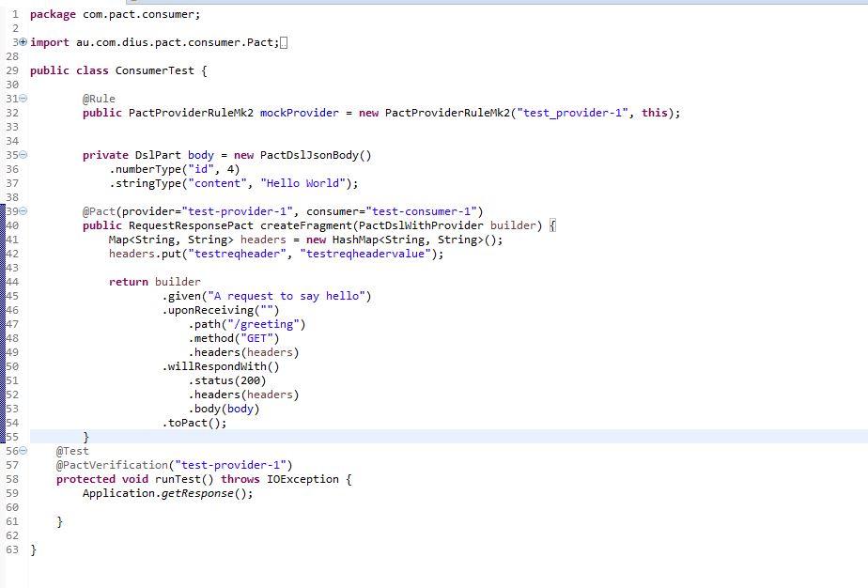Click the @PactVerification annotation

tap(112, 465)
